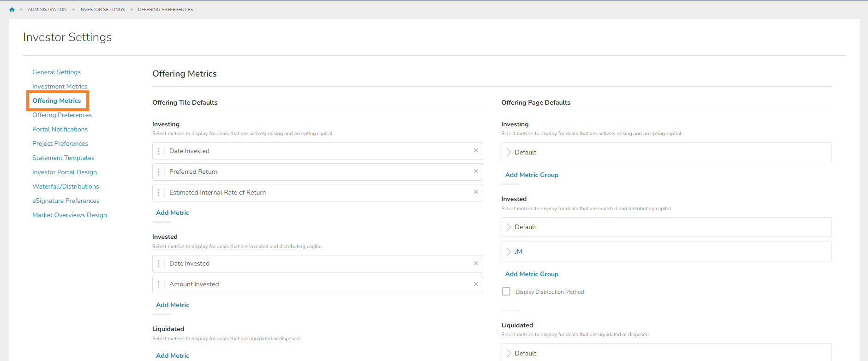This screenshot has height=361, width=868.
Task: Go to Offering Preferences section
Action: click(x=62, y=115)
